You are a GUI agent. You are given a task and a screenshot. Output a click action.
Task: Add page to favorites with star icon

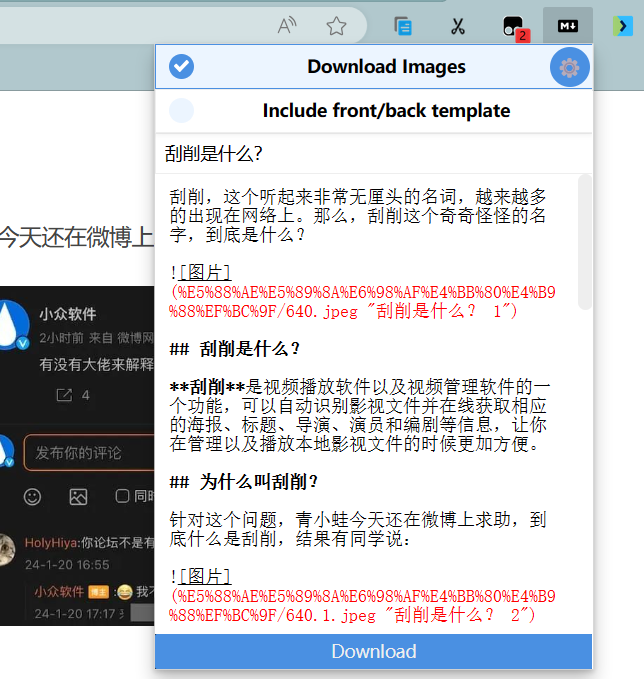[336, 26]
